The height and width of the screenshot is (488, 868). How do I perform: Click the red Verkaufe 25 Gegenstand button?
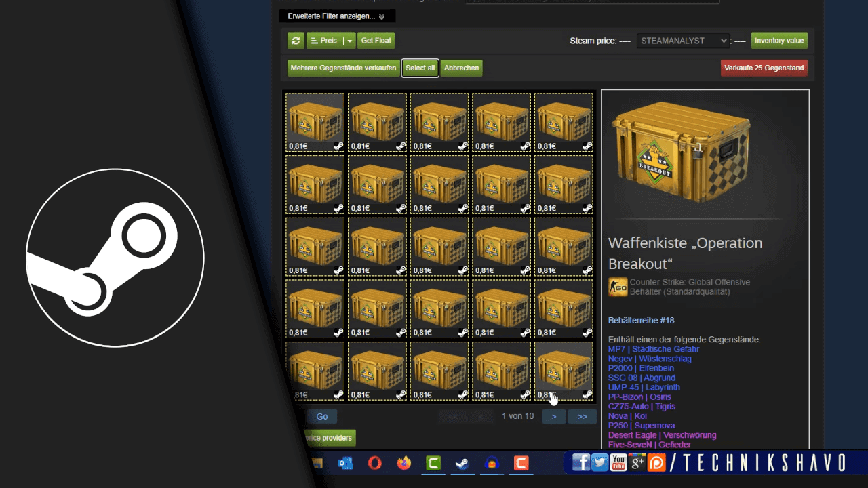click(x=764, y=68)
